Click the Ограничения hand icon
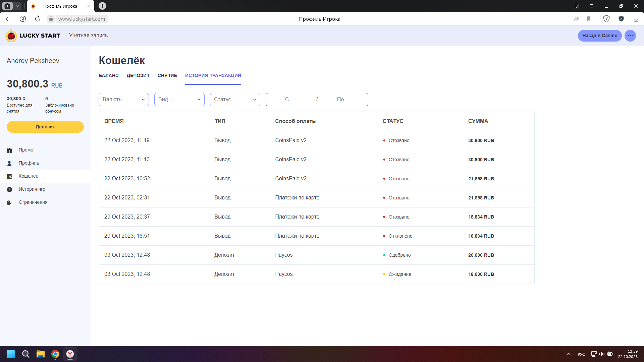 (9, 202)
